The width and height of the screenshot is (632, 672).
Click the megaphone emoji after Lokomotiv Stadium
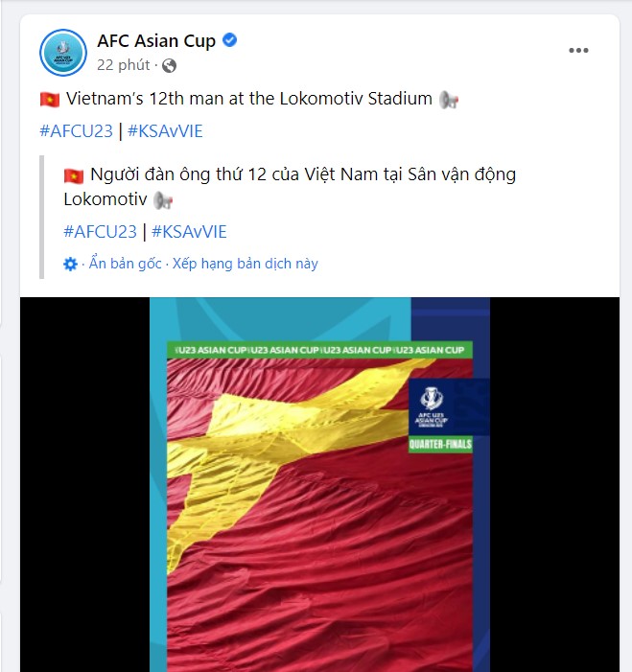click(449, 100)
